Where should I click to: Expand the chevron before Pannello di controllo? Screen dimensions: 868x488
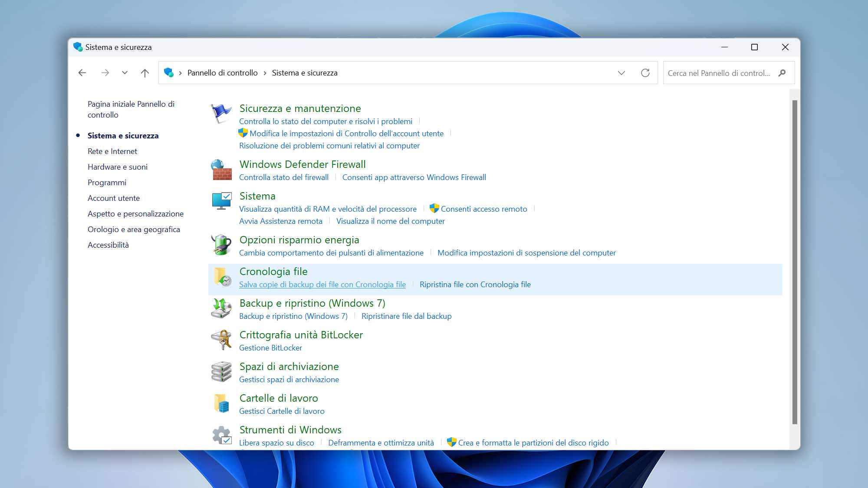click(180, 73)
